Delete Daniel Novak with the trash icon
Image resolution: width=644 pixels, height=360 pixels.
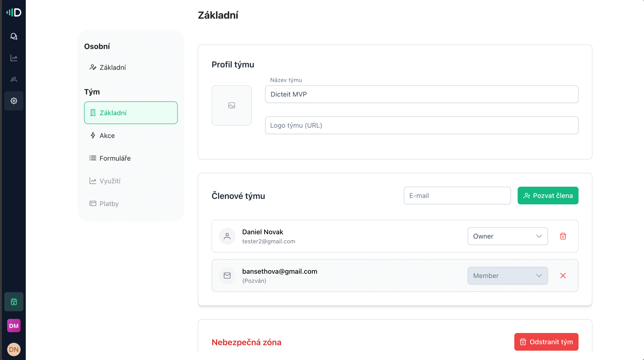563,236
